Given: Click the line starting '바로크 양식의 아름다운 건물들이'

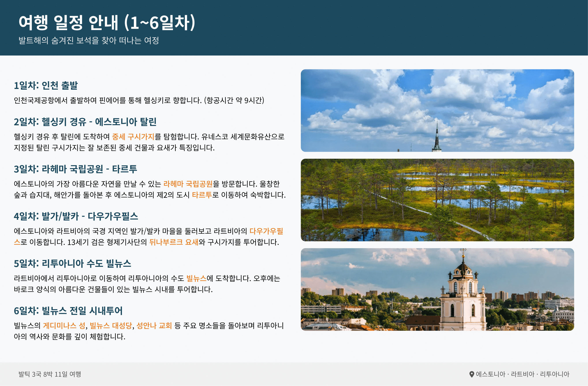Looking at the screenshot, I should (x=113, y=289).
